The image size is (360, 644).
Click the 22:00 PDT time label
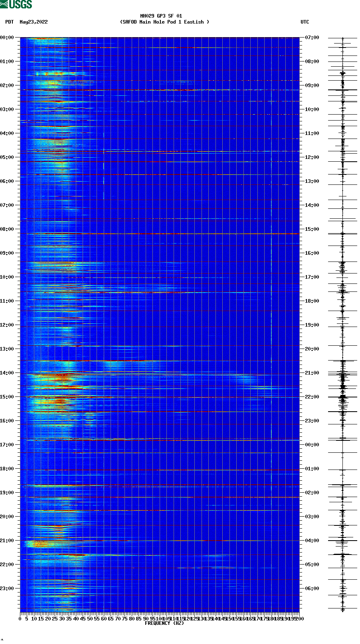[7, 565]
